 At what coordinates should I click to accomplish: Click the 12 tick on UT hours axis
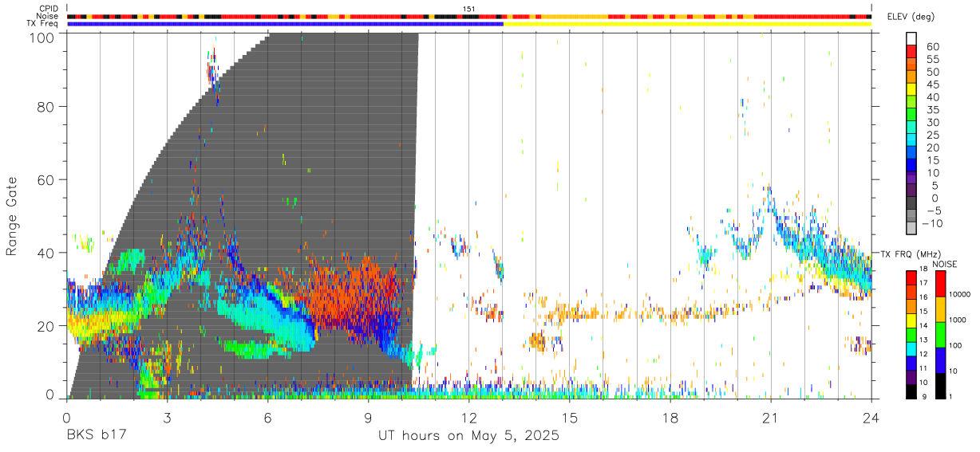(x=469, y=417)
